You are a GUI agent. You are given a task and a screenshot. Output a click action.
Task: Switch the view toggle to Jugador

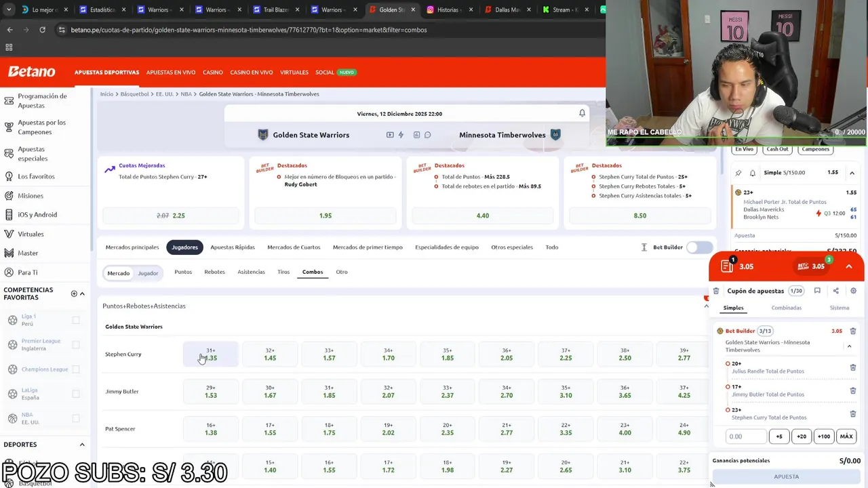tap(148, 273)
